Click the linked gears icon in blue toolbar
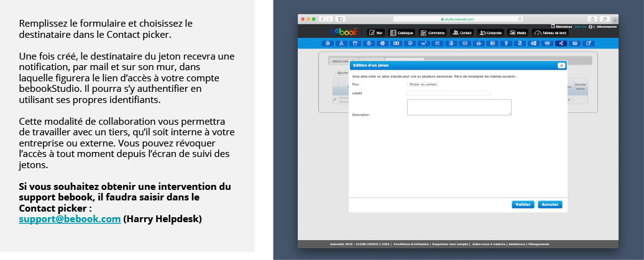Viewport: 644px width, 260px height. 533,43
